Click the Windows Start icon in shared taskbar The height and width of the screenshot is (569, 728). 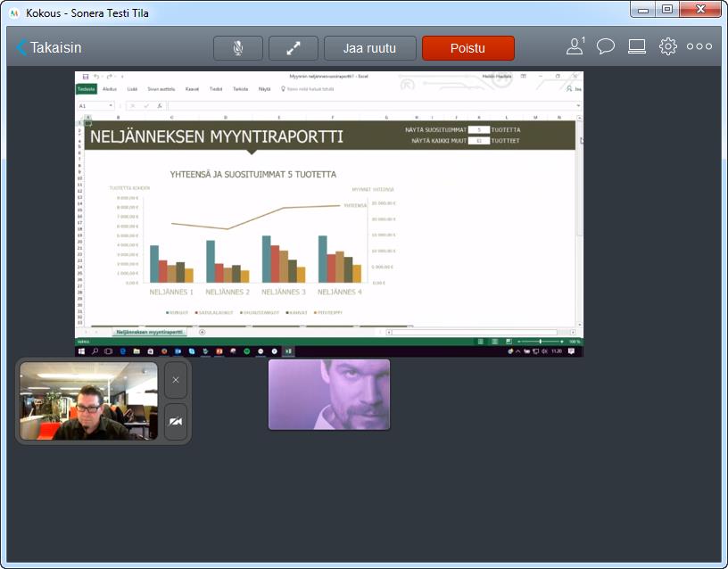(x=81, y=351)
